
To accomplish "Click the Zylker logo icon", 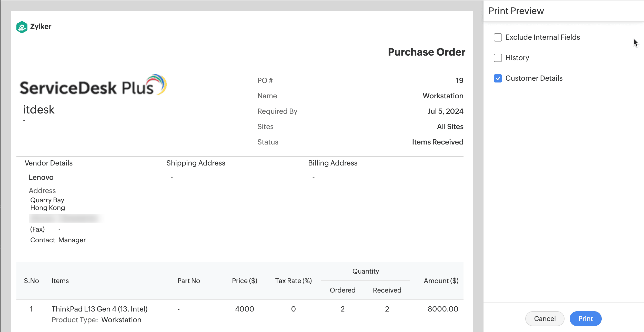I will [x=22, y=27].
